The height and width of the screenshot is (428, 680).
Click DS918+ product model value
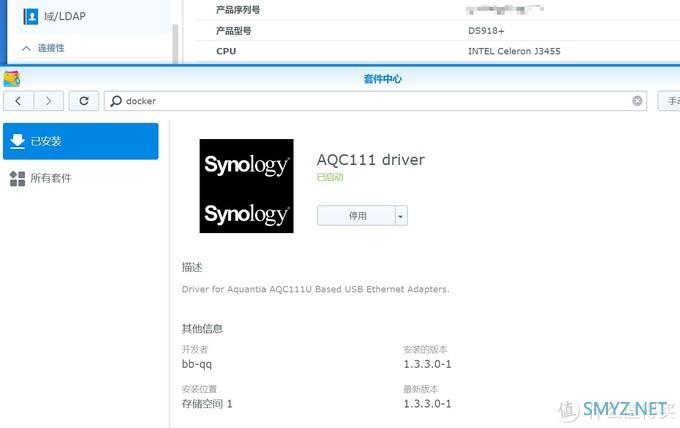(486, 31)
